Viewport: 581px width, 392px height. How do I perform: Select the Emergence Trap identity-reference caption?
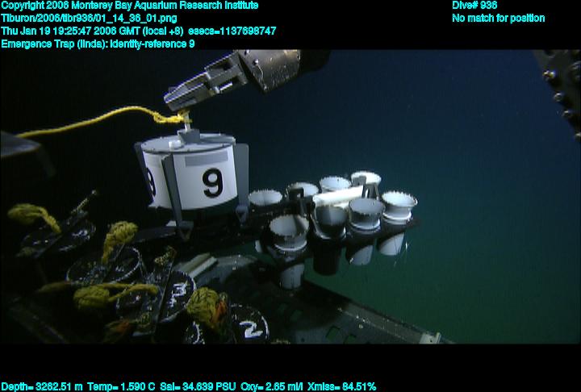pos(98,44)
